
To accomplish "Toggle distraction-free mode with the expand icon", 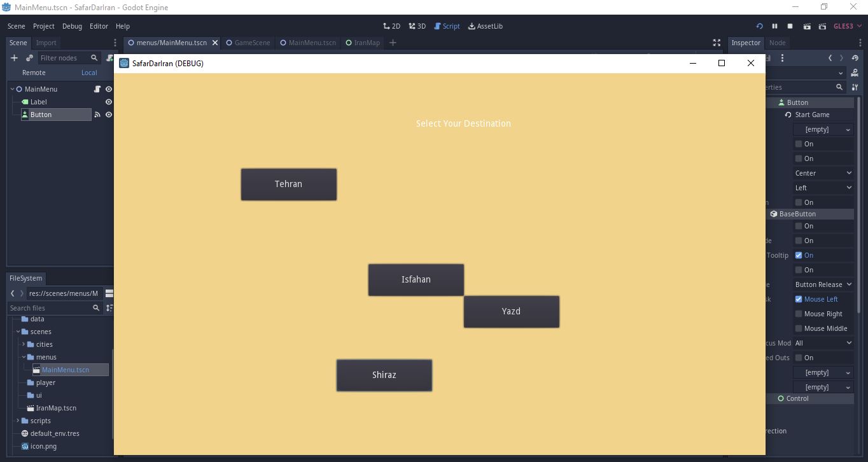I will pos(717,43).
